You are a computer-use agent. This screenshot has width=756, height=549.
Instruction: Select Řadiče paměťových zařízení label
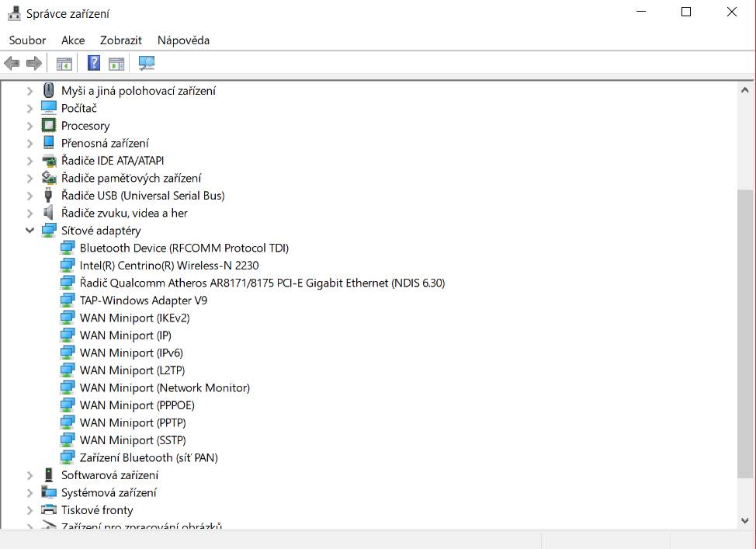131,178
